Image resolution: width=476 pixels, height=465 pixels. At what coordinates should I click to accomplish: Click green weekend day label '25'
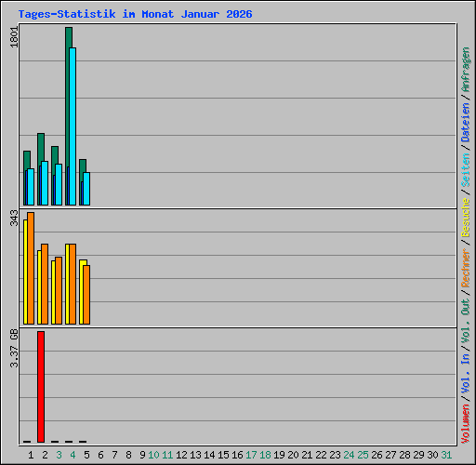(363, 455)
